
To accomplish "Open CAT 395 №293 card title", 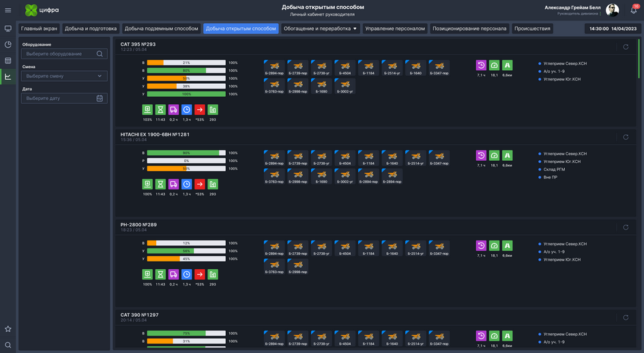I will (138, 44).
